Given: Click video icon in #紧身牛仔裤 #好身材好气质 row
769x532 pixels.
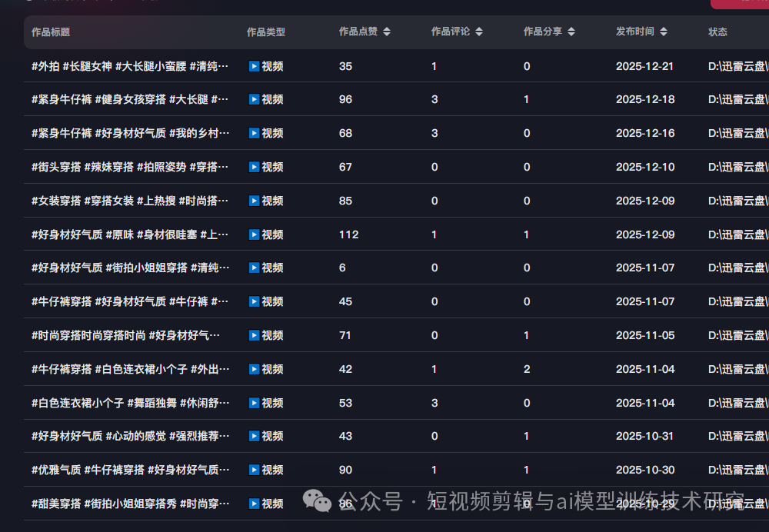Looking at the screenshot, I should click(x=254, y=133).
